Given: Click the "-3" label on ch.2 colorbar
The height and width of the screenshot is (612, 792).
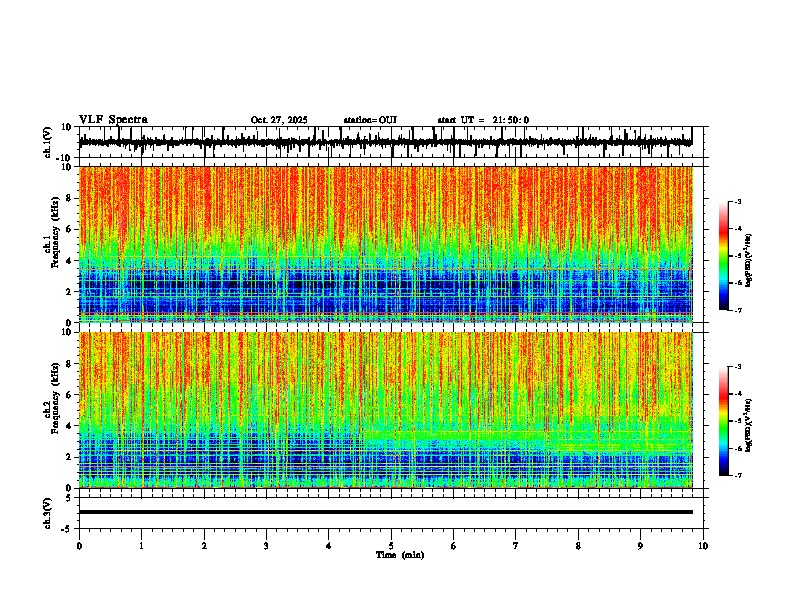Looking at the screenshot, I should 737,367.
